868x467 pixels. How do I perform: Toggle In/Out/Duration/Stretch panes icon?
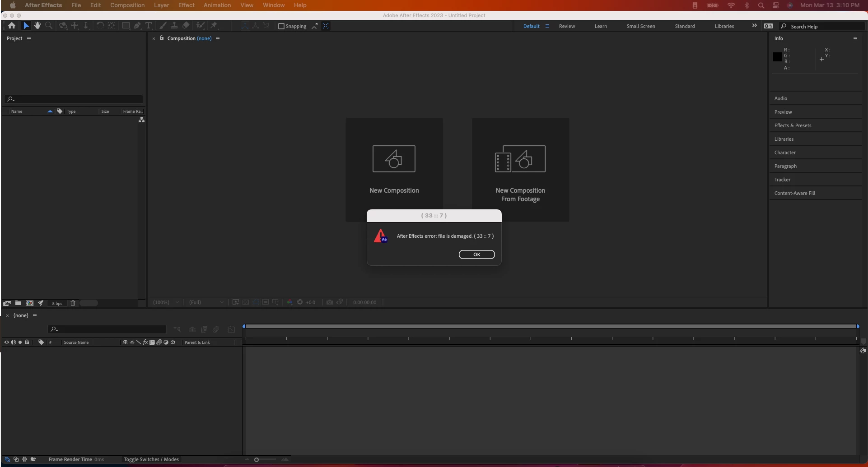(x=24, y=459)
